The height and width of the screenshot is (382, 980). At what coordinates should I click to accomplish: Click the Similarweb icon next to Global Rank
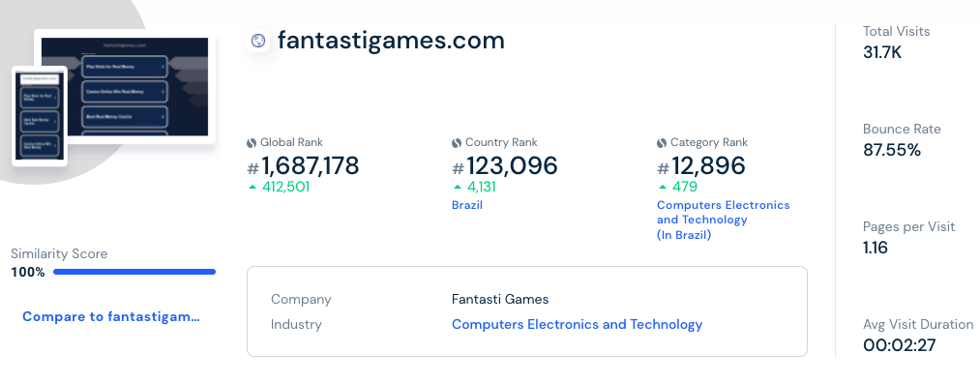[x=252, y=143]
